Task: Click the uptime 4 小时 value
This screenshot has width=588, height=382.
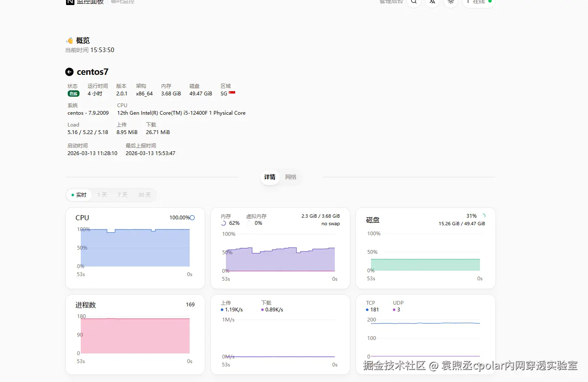Action: pyautogui.click(x=95, y=94)
